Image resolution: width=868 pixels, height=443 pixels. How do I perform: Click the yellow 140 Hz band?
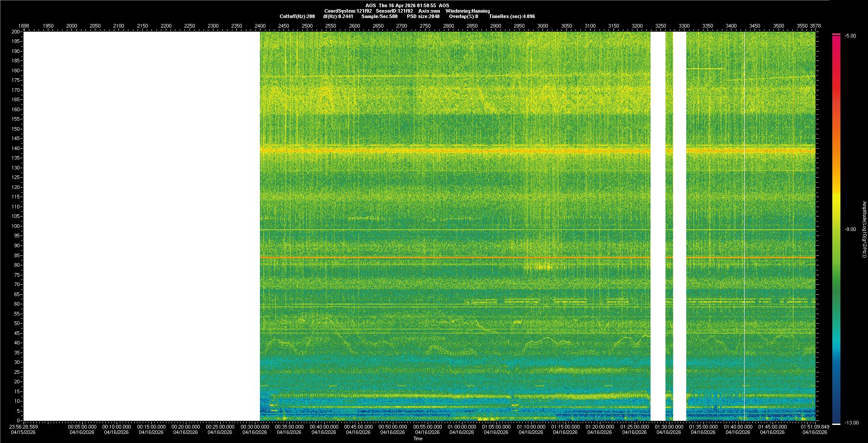452,150
